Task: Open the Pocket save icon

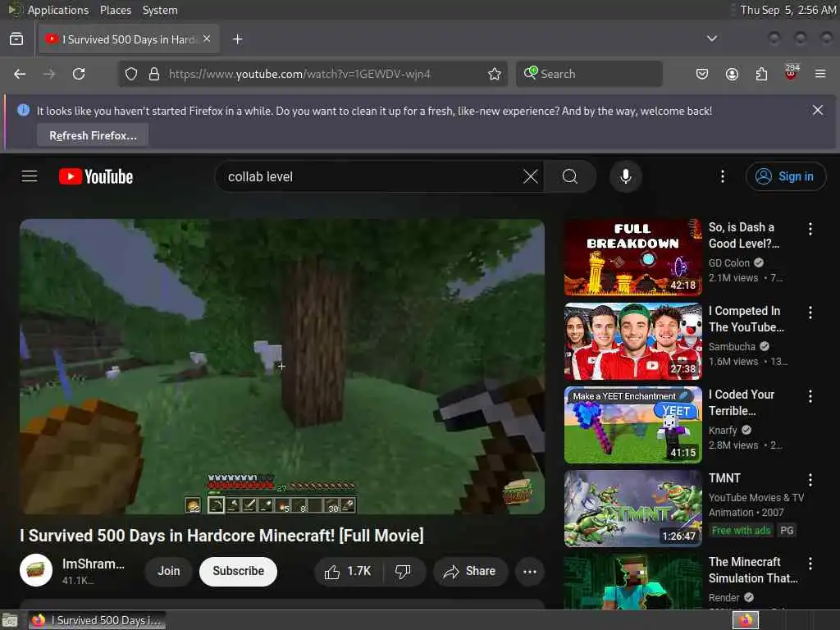Action: coord(702,74)
